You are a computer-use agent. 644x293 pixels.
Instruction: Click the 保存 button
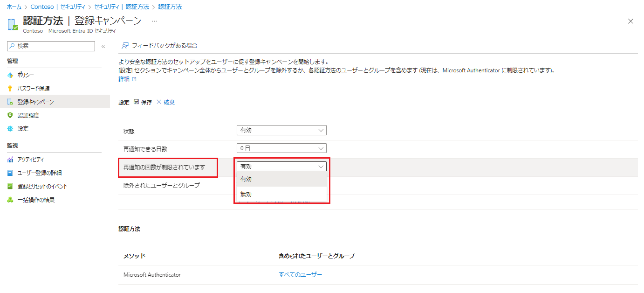coord(143,103)
